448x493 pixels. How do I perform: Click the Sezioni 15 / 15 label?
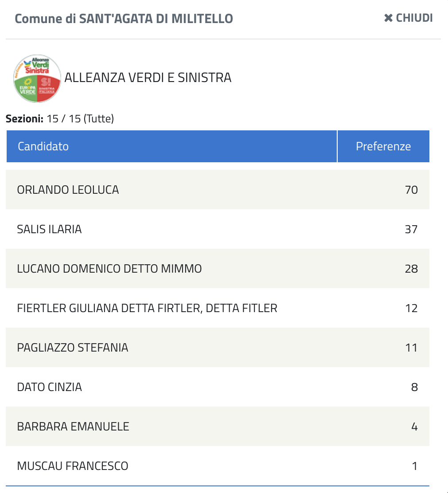click(x=60, y=119)
